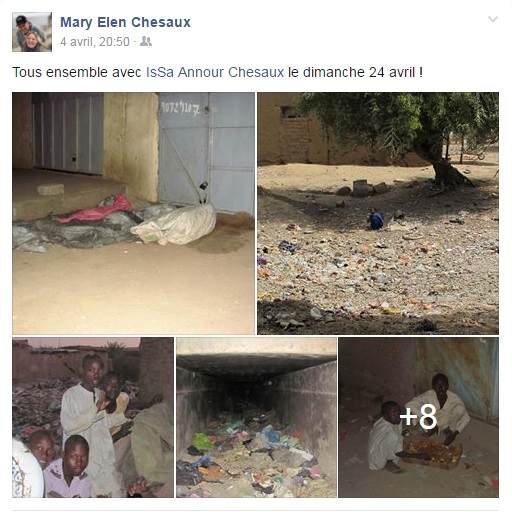This screenshot has height=512, width=512.
Task: View photo of sacks by metal door
Action: [133, 213]
